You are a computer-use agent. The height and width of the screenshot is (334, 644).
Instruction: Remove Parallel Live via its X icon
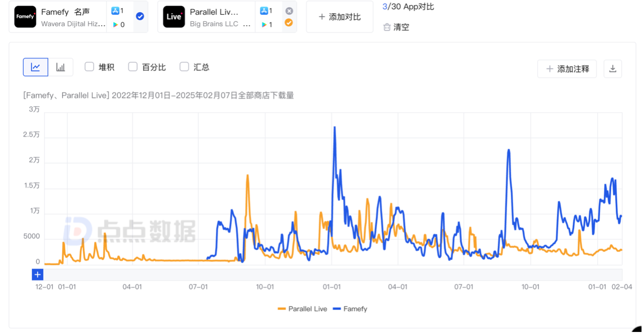290,10
